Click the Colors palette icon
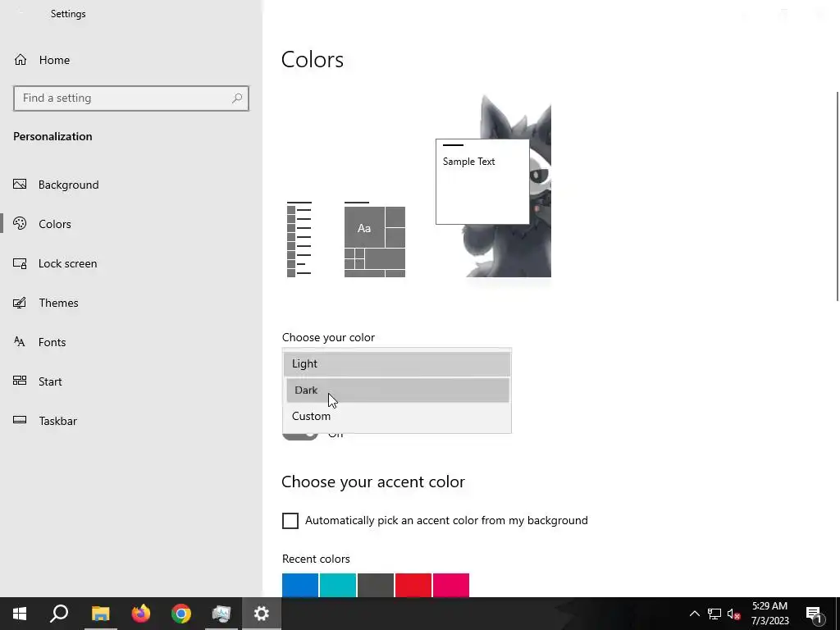 (20, 223)
